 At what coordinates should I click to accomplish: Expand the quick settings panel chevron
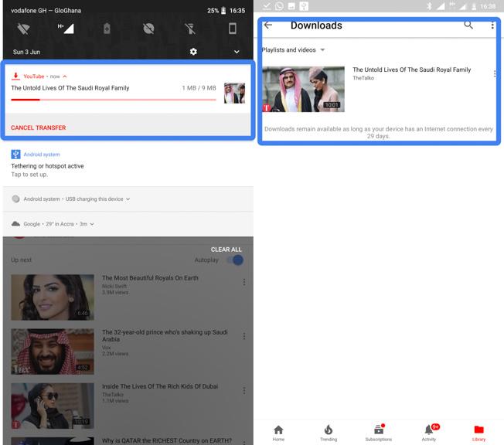click(x=237, y=52)
